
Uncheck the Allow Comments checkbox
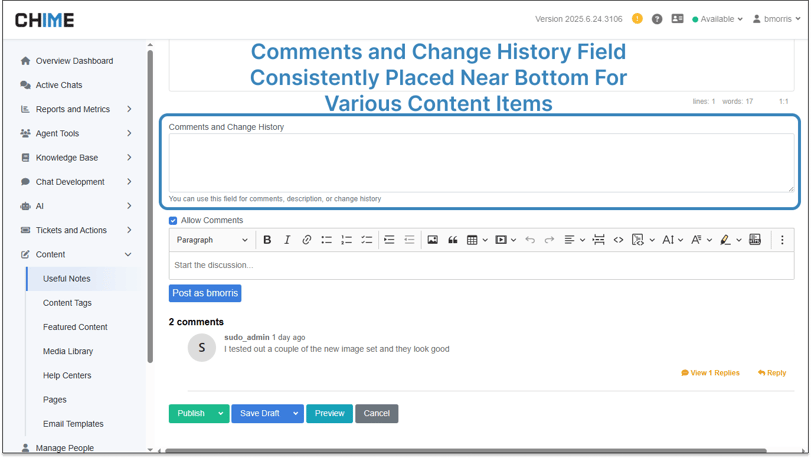[x=173, y=221]
